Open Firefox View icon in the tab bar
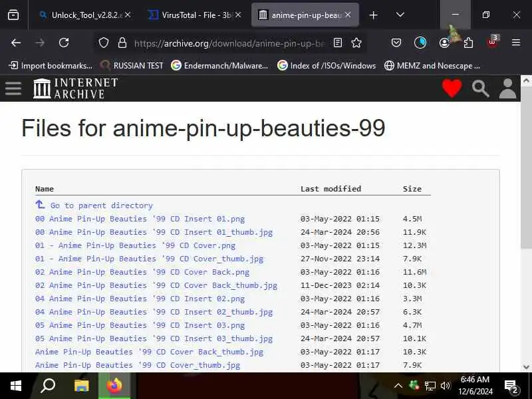The image size is (532, 399). point(13,15)
